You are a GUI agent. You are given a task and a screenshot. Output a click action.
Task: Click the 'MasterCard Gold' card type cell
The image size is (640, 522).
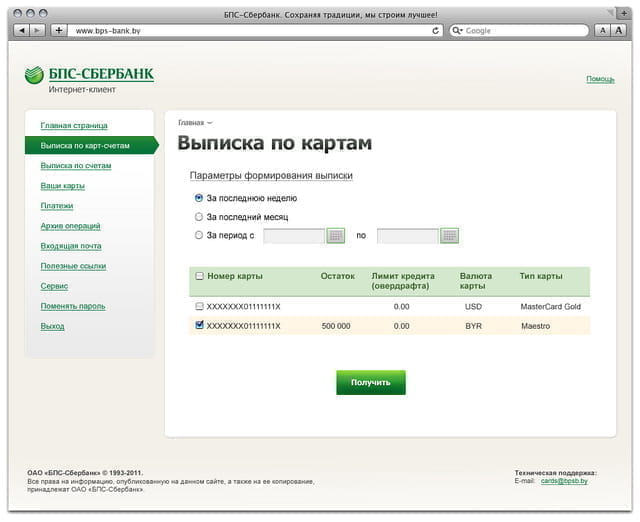(x=551, y=307)
